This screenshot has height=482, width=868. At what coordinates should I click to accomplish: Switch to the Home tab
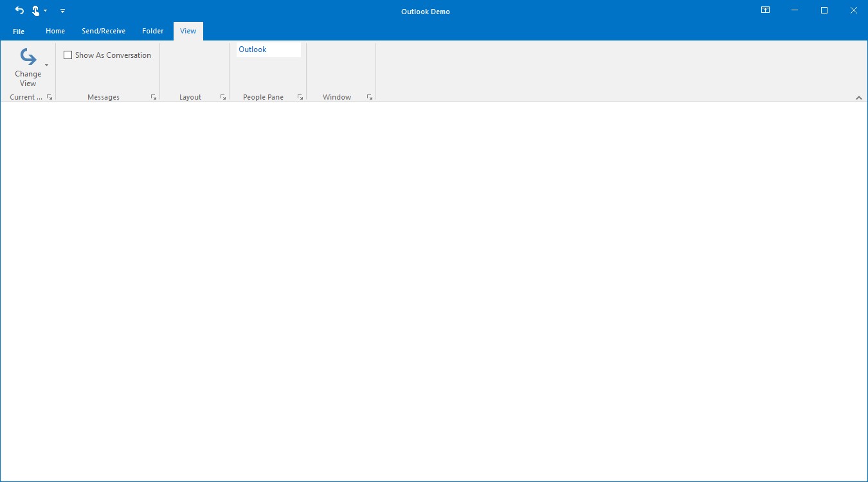pyautogui.click(x=55, y=31)
